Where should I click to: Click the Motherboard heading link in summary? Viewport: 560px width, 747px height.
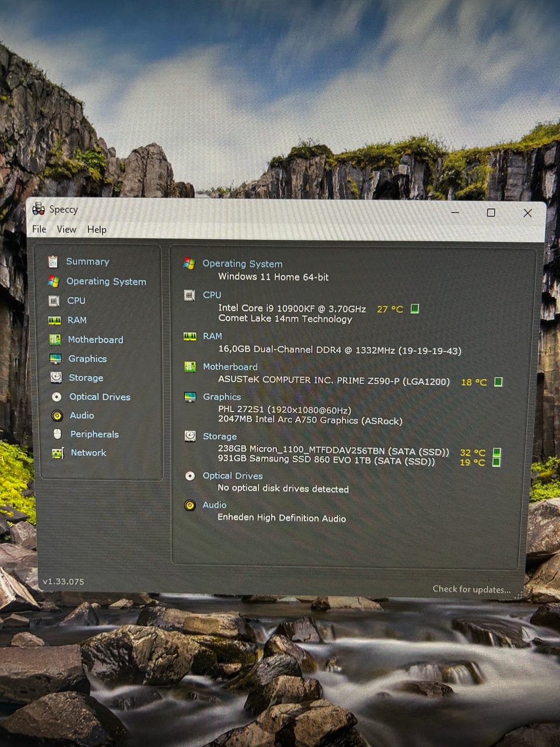tap(230, 366)
